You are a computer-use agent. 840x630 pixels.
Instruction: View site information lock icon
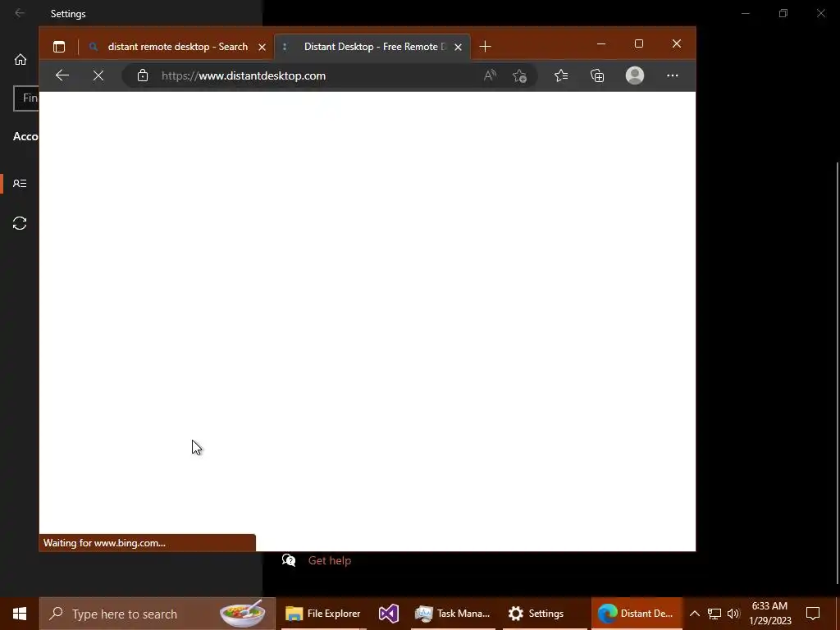coord(143,75)
